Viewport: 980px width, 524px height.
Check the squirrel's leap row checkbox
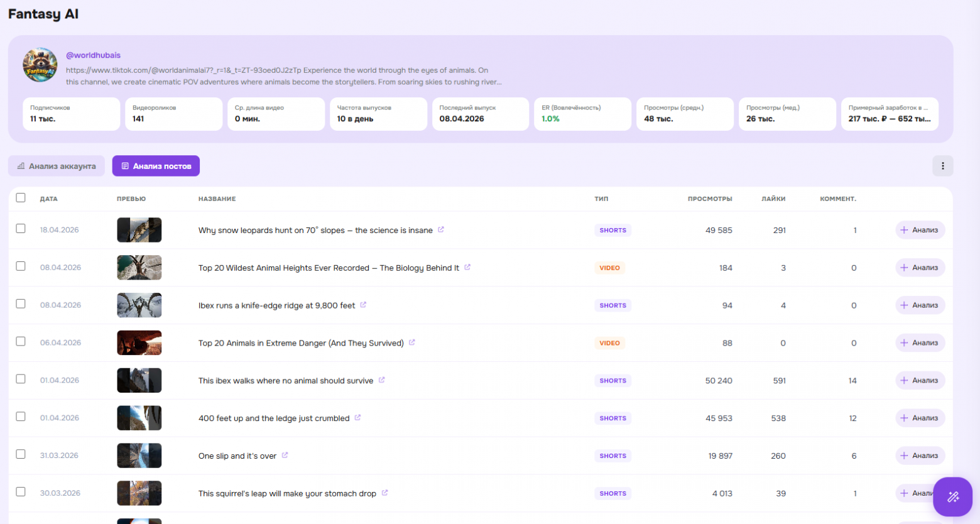pyautogui.click(x=21, y=492)
